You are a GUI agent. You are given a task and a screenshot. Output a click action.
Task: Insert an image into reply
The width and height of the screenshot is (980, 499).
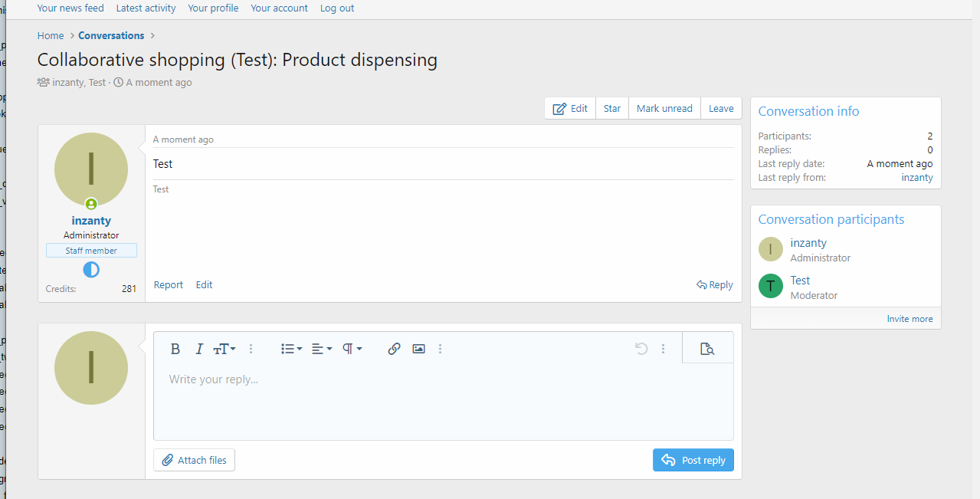(x=418, y=349)
